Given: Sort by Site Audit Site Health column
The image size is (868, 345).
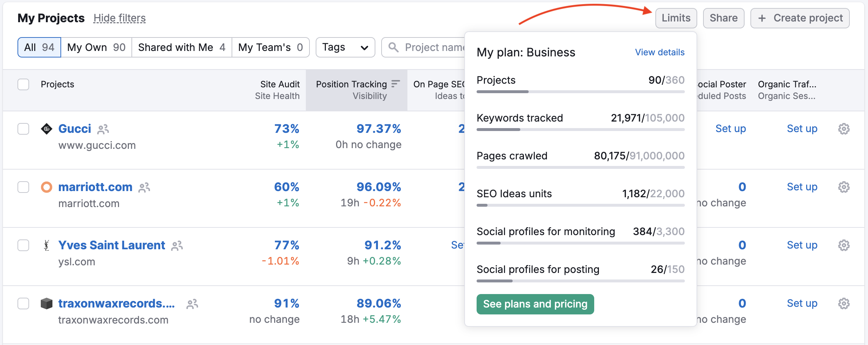Looking at the screenshot, I should click(x=277, y=90).
